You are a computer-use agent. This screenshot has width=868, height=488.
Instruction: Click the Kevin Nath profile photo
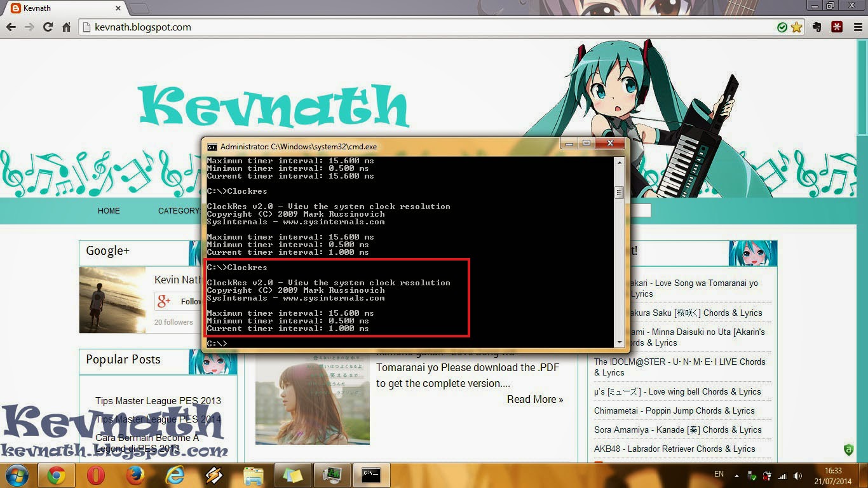tap(112, 299)
